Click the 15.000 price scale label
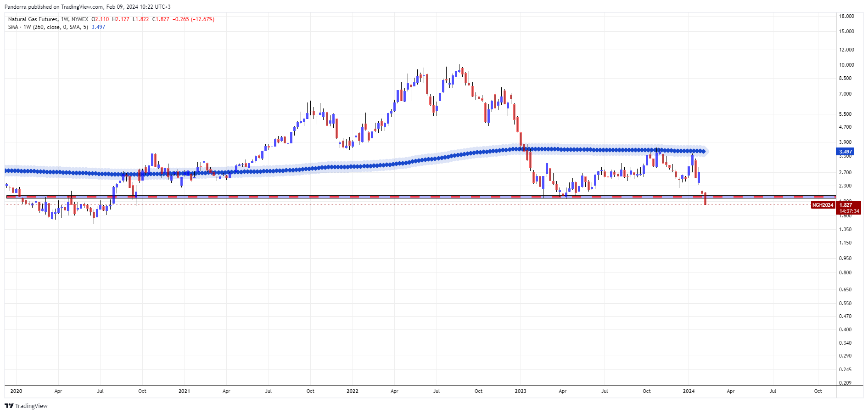 [846, 31]
